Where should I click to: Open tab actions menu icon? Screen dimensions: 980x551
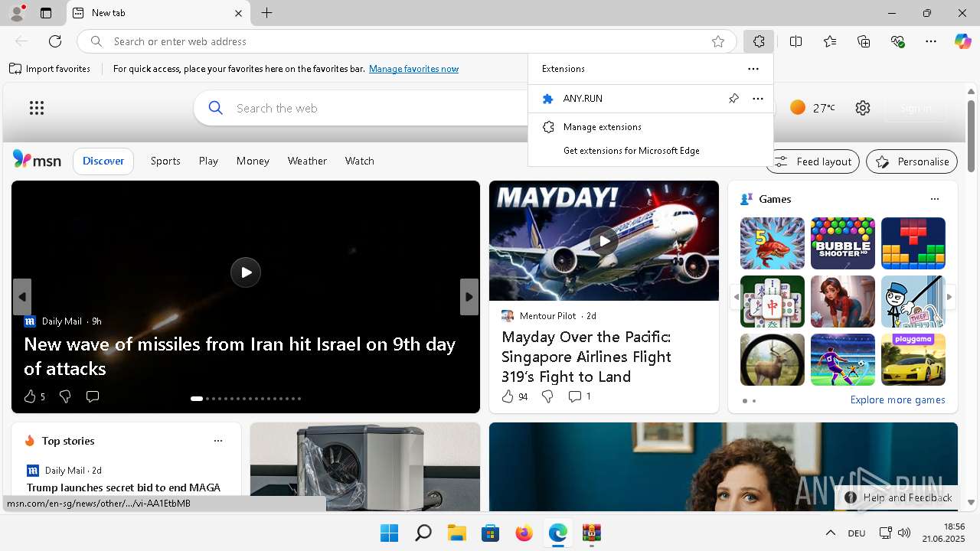[x=46, y=13]
